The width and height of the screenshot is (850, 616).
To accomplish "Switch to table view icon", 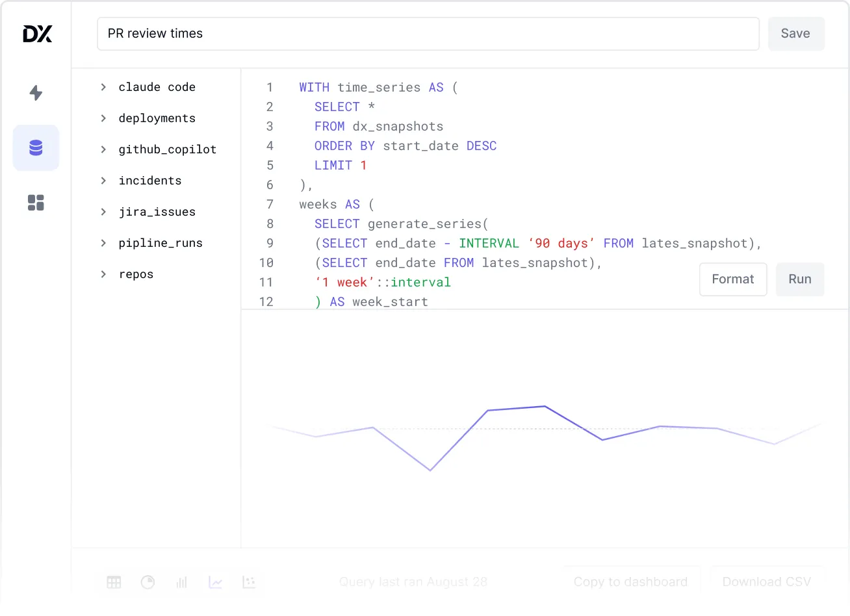I will pyautogui.click(x=114, y=582).
